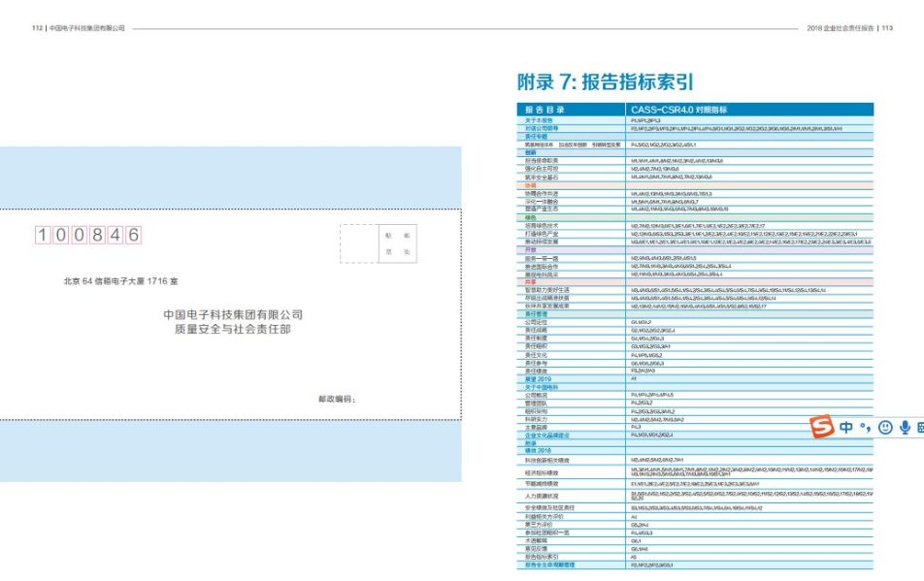Click the section row 责任管理
Screen dimensions: 924x581
(695, 314)
